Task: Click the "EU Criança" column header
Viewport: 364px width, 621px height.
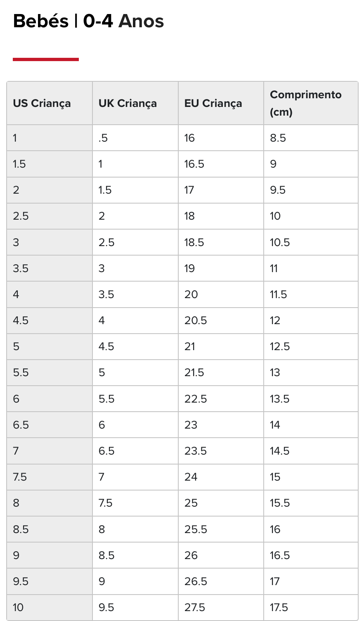Action: click(x=213, y=103)
